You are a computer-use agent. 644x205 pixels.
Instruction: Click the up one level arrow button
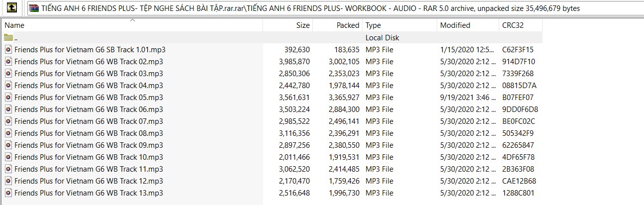click(x=12, y=7)
